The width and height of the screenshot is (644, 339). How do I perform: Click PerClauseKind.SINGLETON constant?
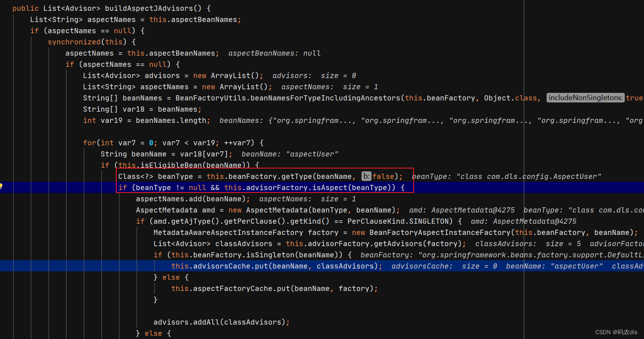(x=398, y=221)
